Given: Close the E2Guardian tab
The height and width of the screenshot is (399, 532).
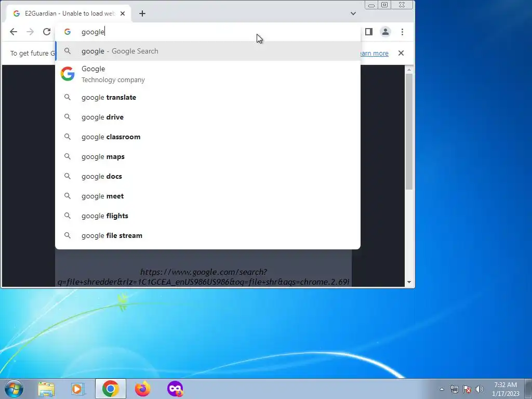Looking at the screenshot, I should [123, 14].
